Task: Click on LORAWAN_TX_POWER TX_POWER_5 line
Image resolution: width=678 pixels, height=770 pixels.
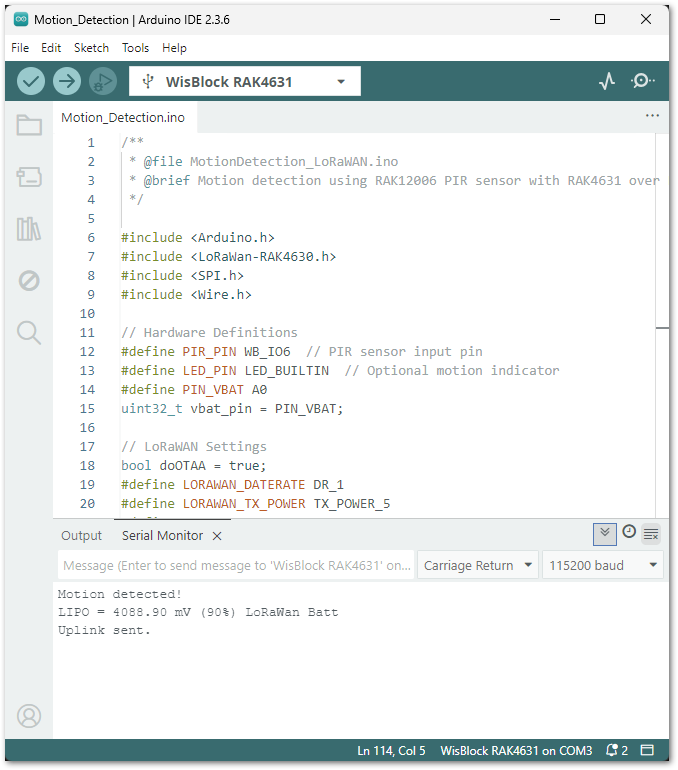Action: [x=256, y=504]
